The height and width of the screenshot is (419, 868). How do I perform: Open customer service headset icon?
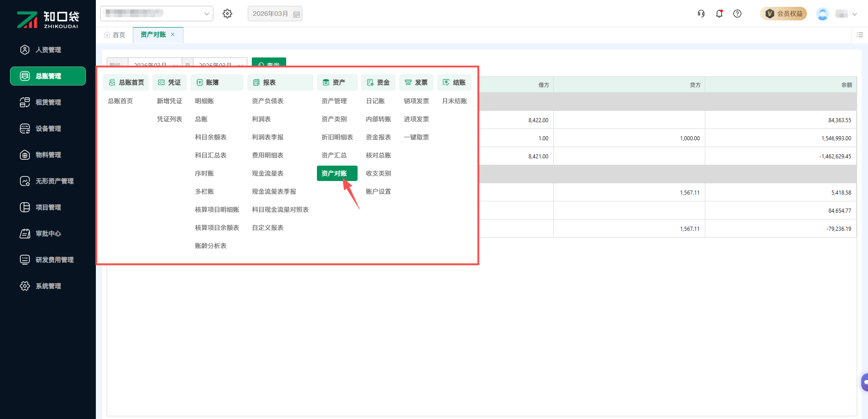701,14
